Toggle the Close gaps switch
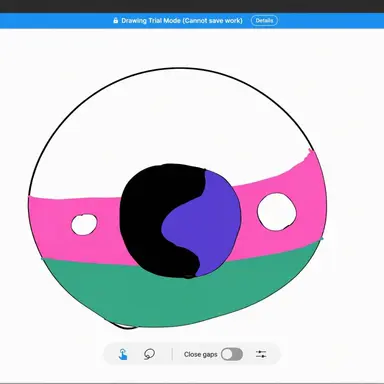384x384 pixels. [x=232, y=354]
